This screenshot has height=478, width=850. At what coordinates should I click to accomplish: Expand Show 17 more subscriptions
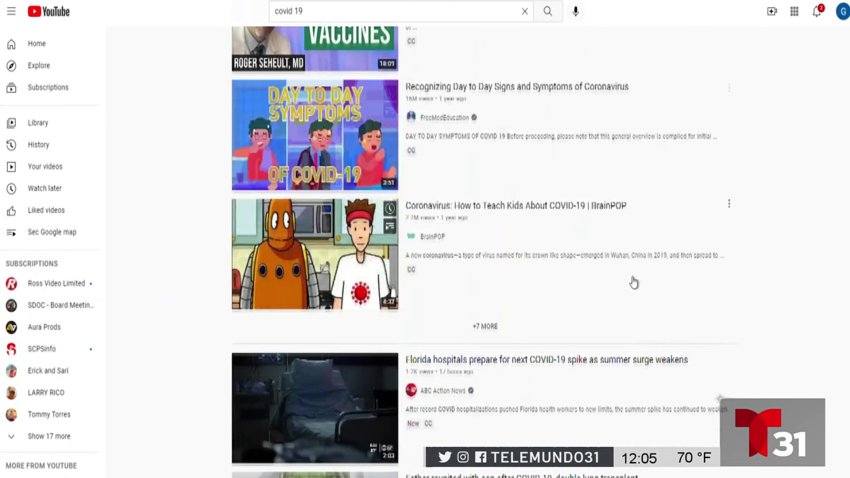pos(48,436)
